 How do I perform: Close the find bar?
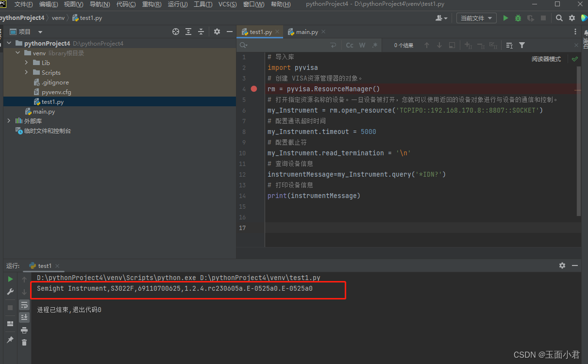575,45
